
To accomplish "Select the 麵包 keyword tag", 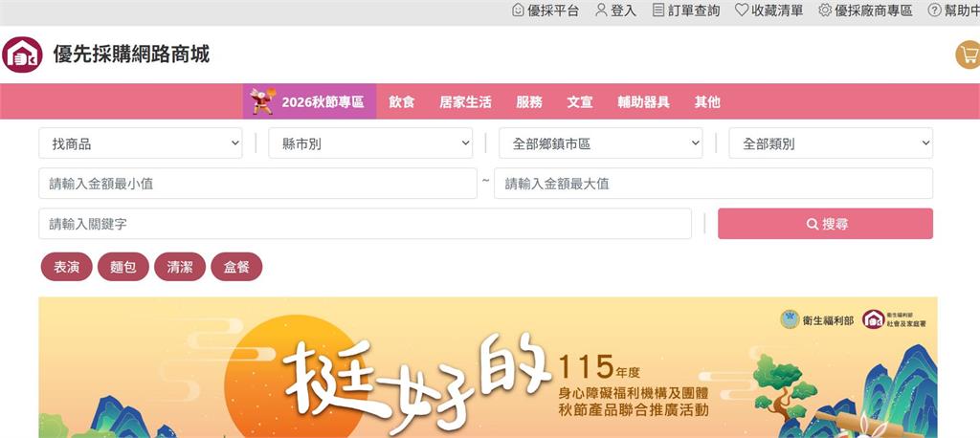I will (123, 267).
